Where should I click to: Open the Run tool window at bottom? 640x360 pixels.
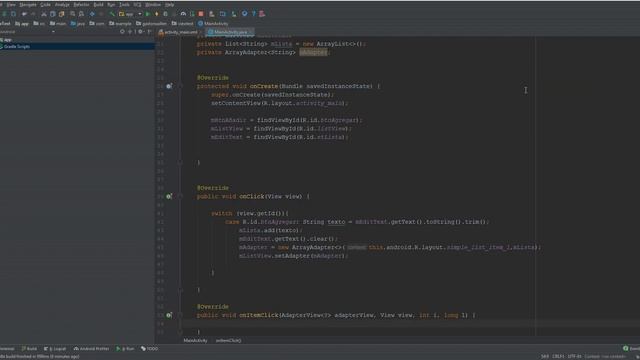[125, 349]
